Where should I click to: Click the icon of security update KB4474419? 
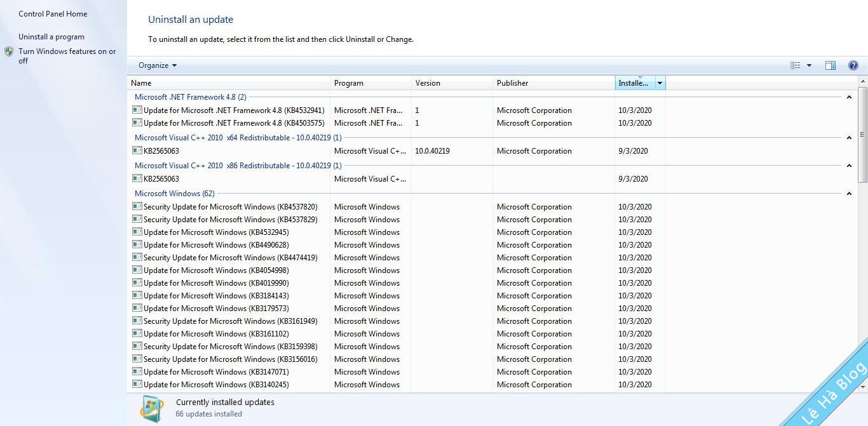[137, 257]
